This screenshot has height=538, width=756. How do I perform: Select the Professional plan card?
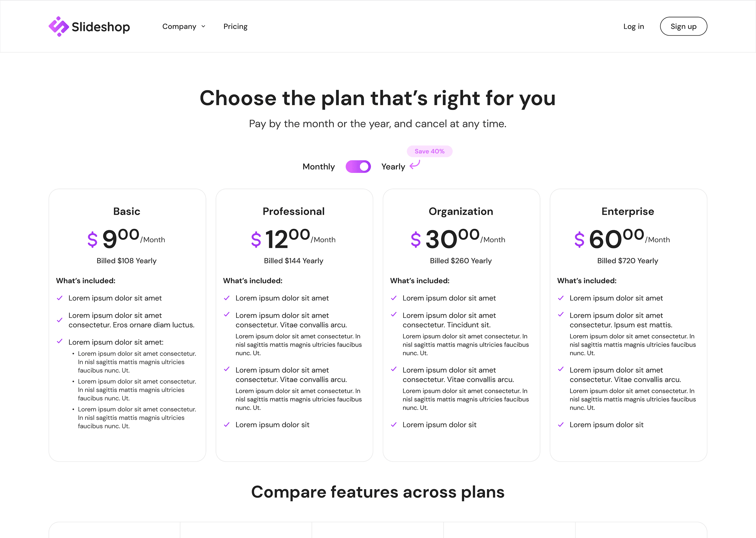tap(294, 325)
